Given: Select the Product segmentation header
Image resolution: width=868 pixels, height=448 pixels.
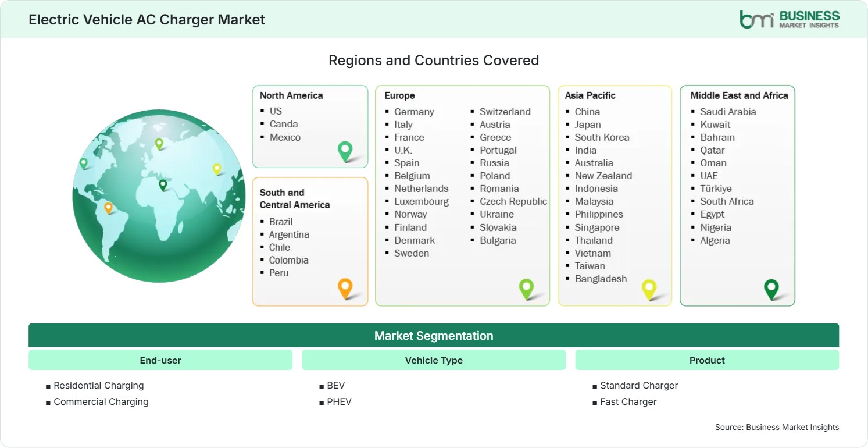Looking at the screenshot, I should pos(707,360).
